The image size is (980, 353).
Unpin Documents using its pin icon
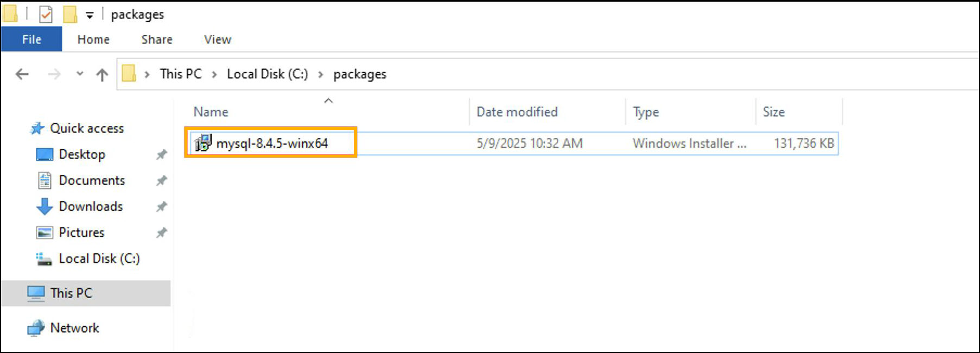(x=161, y=180)
